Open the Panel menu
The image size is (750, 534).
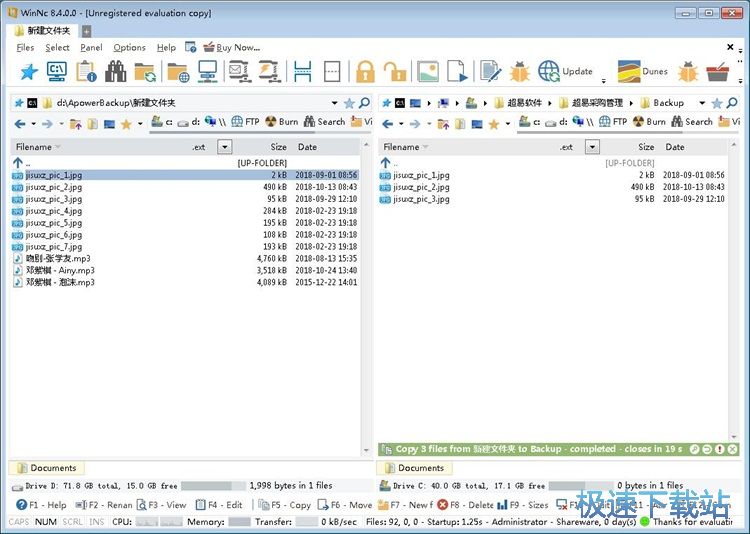point(91,47)
